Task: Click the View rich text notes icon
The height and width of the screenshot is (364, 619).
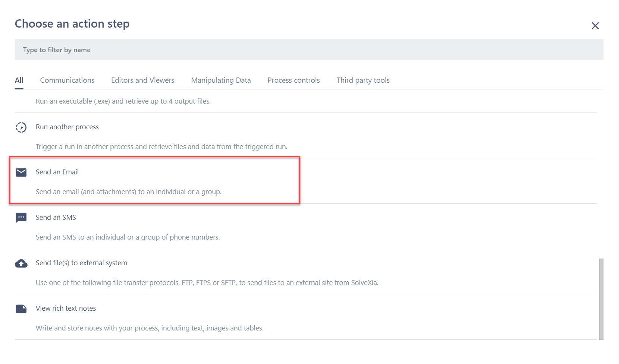Action: (x=21, y=309)
